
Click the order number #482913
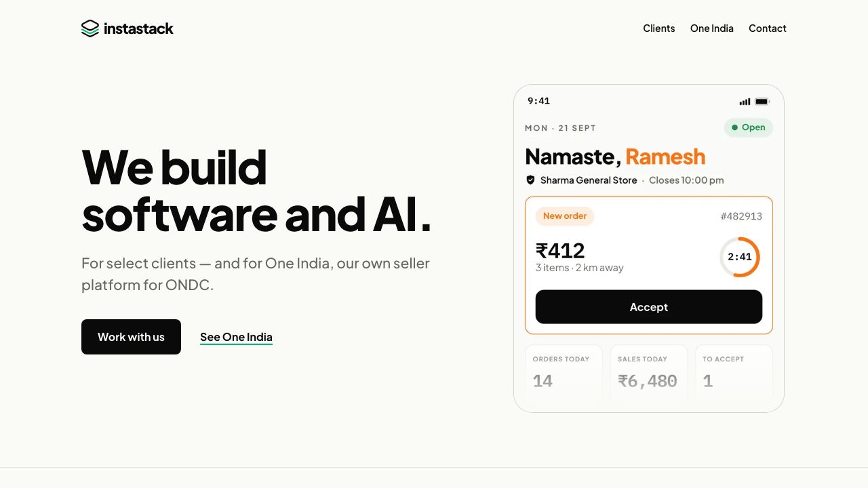[x=741, y=216]
